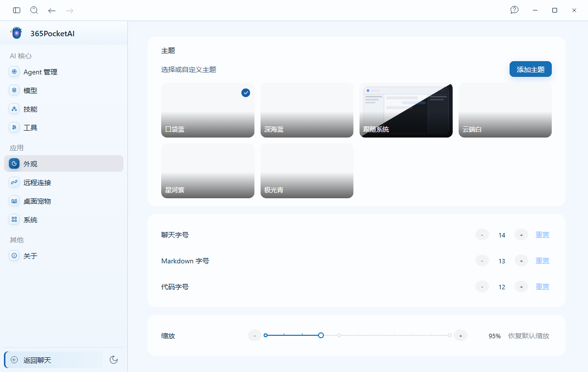Screen dimensions: 588x372
Task: Click the 技能 sidebar icon
Action: tap(14, 109)
